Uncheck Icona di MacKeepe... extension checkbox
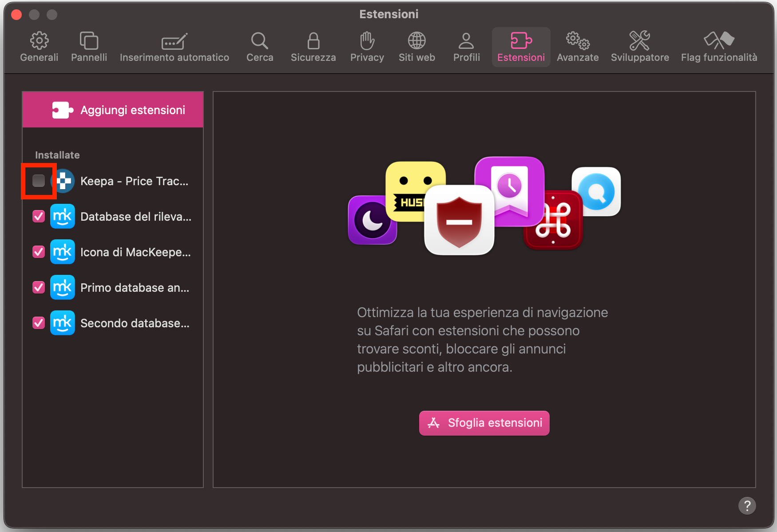Image resolution: width=777 pixels, height=532 pixels. (x=39, y=252)
